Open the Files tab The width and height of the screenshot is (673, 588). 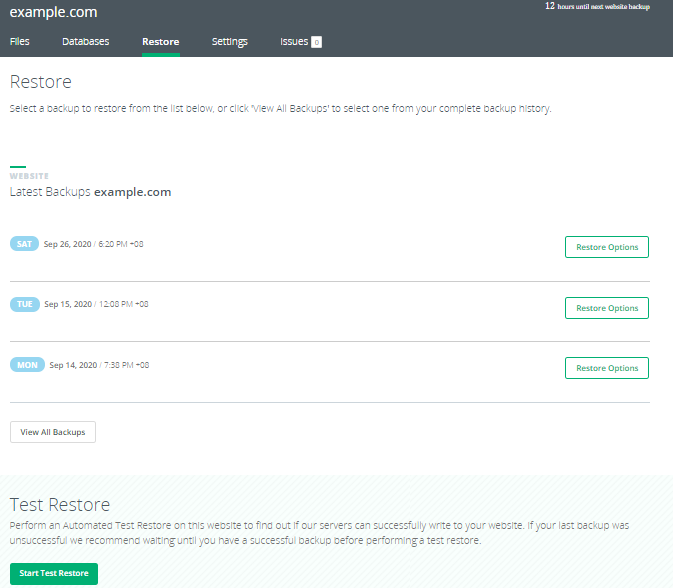[20, 42]
